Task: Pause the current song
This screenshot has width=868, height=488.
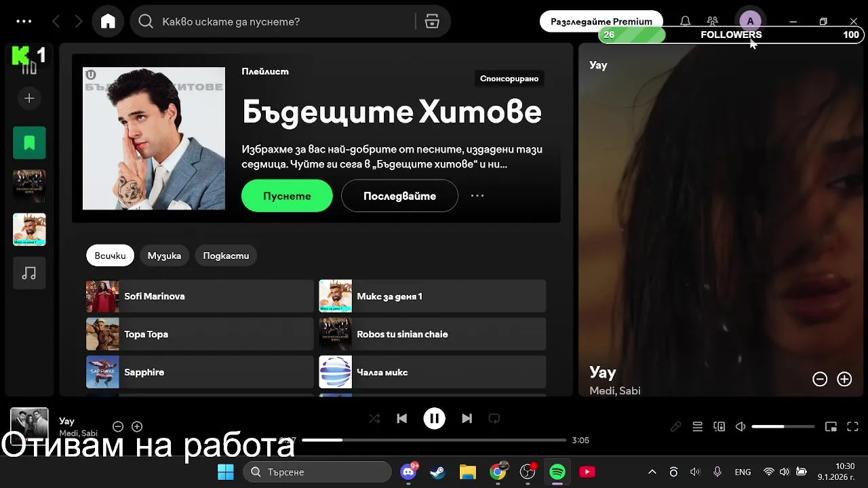Action: (434, 418)
